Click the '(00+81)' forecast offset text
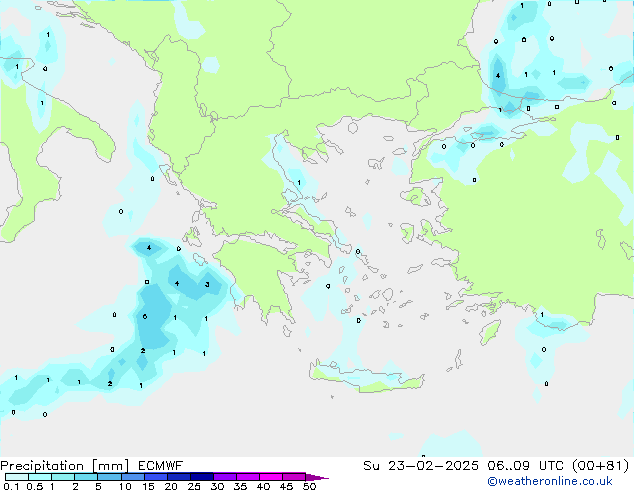The height and width of the screenshot is (490, 634). coord(601,466)
